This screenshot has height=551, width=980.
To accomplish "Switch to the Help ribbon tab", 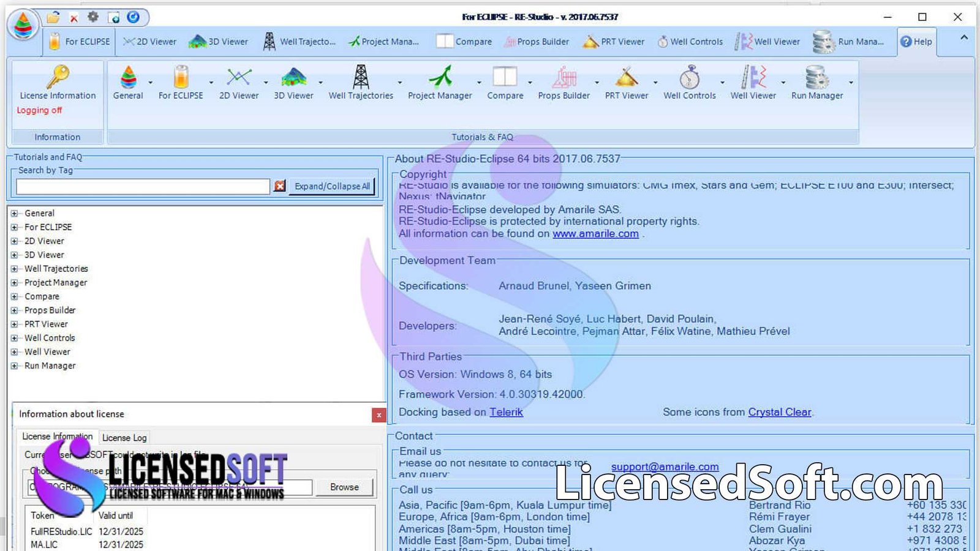I will click(916, 42).
